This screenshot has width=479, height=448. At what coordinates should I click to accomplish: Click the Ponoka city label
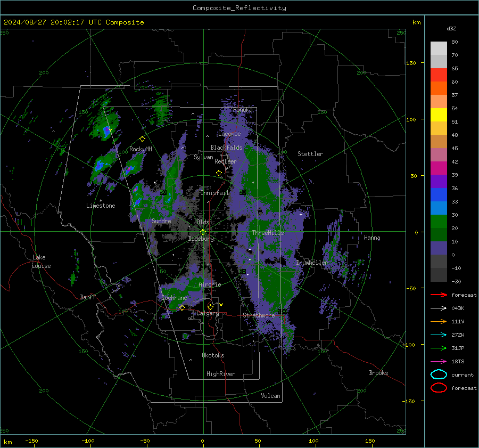click(x=243, y=110)
